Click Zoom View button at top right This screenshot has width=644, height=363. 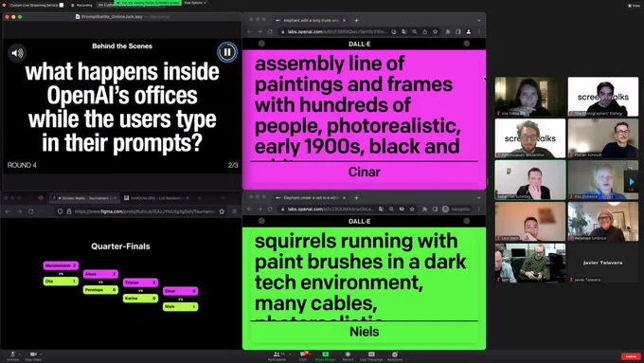(635, 6)
